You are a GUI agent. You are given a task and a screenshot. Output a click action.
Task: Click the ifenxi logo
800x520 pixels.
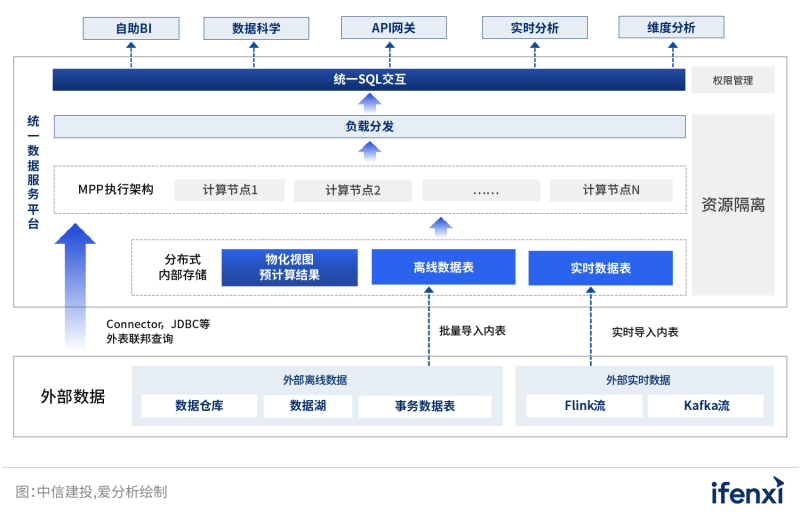tap(746, 490)
